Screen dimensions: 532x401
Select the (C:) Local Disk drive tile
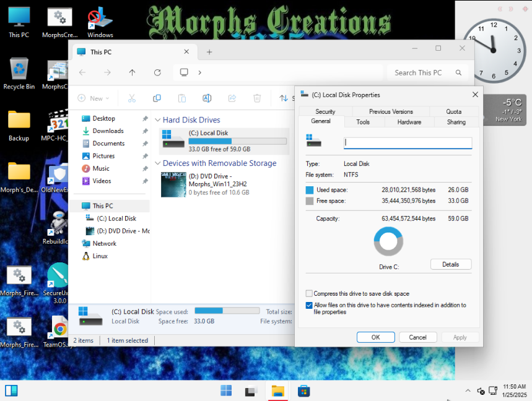(x=224, y=141)
